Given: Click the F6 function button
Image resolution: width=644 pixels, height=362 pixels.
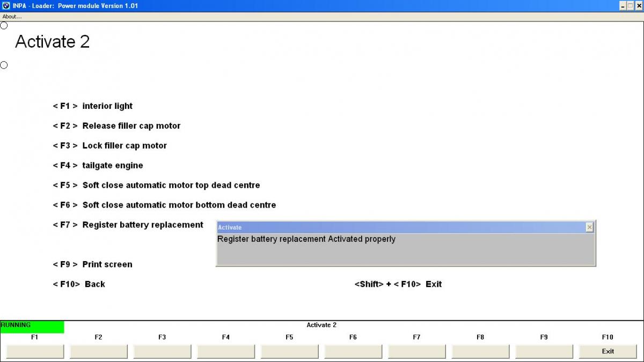Looking at the screenshot, I should pos(353,351).
